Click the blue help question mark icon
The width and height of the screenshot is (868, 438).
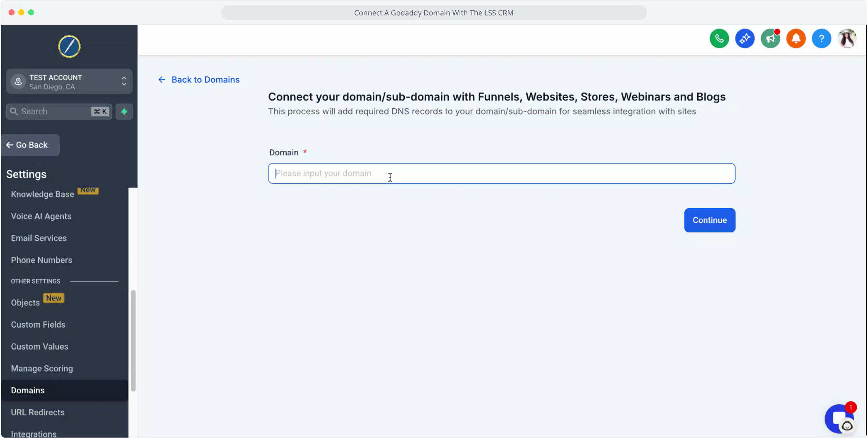point(821,39)
